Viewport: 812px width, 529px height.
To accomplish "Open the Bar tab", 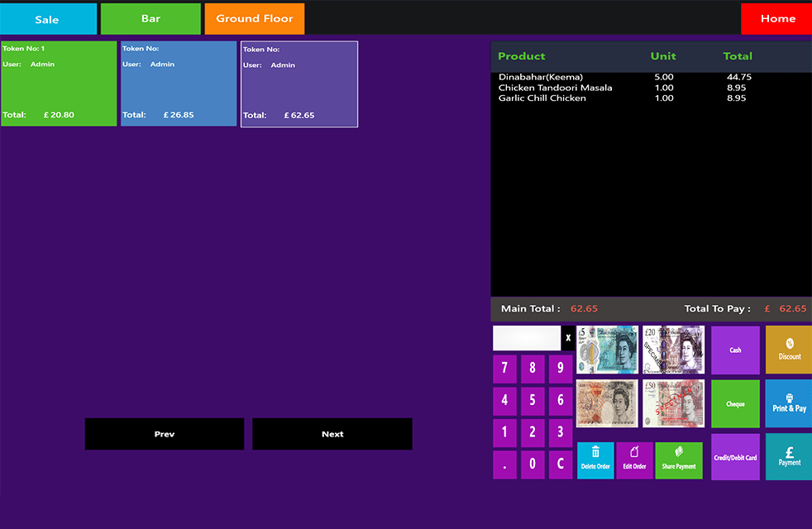I will coord(150,19).
